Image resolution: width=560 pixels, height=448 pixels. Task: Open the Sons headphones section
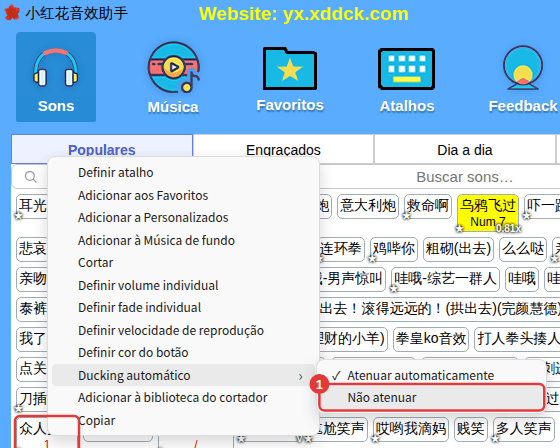point(56,77)
